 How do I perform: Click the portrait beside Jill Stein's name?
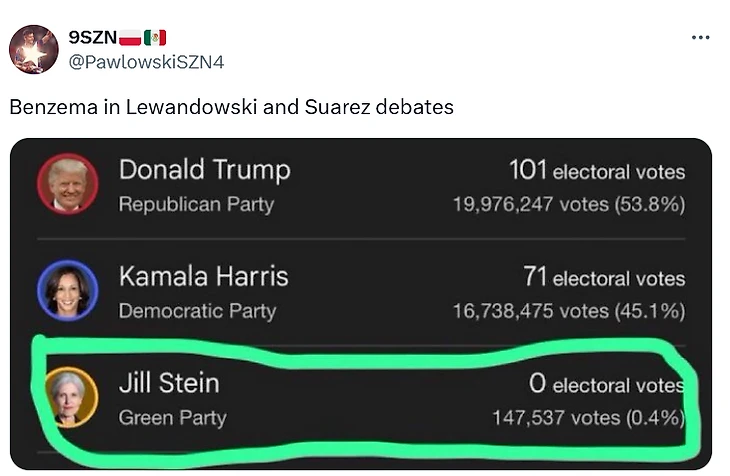click(67, 396)
